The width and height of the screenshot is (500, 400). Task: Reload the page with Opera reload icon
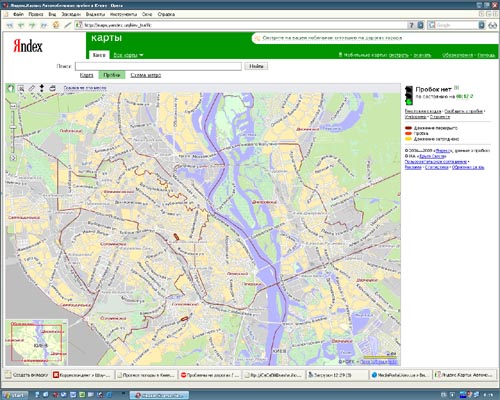point(56,25)
